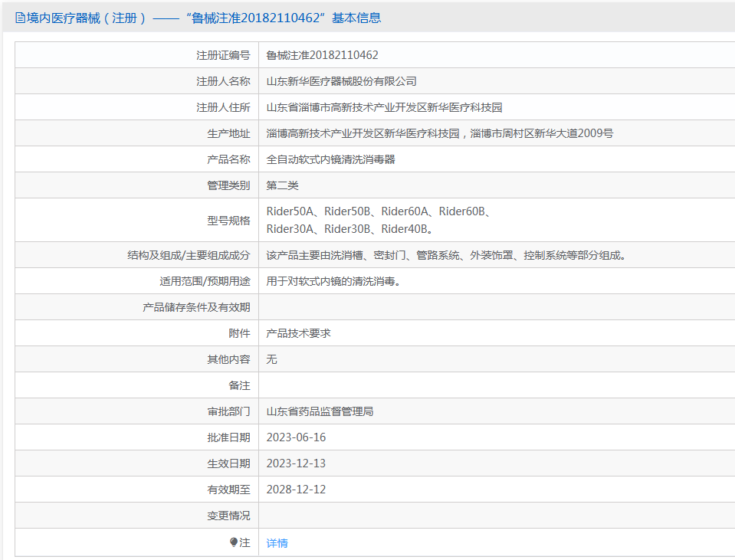Viewport: 735px width, 560px height.
Task: Click the 产品技术要求 attachment value
Action: (298, 333)
